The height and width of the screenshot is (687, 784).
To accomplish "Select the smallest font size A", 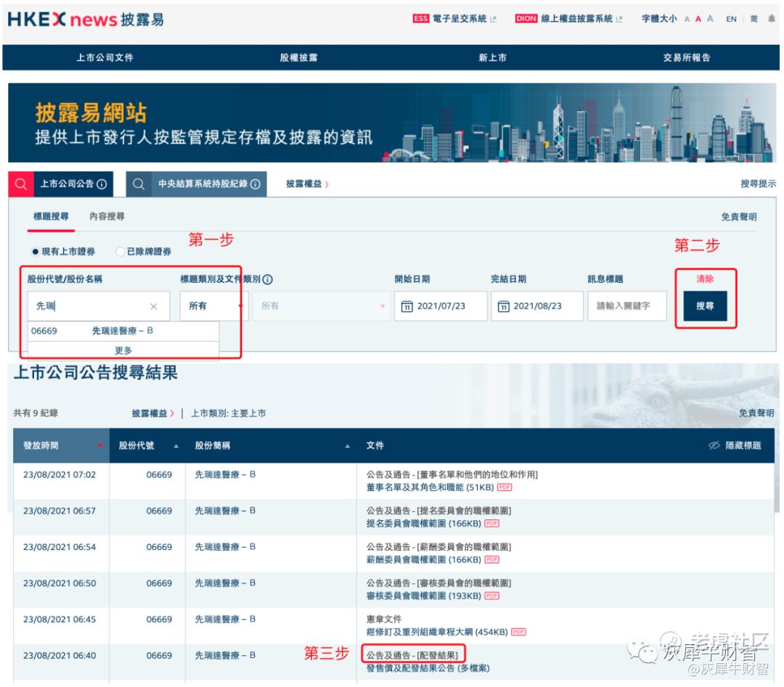I will (x=687, y=19).
